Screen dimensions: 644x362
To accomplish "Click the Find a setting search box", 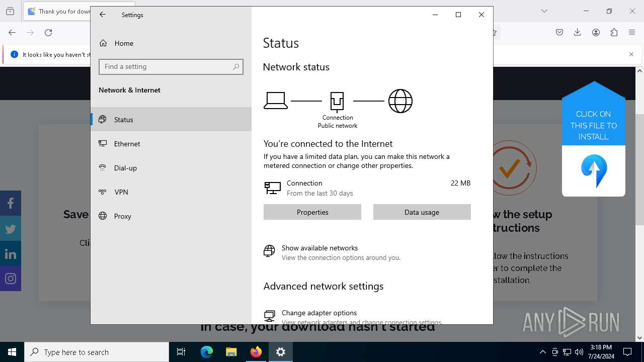I will pyautogui.click(x=171, y=67).
